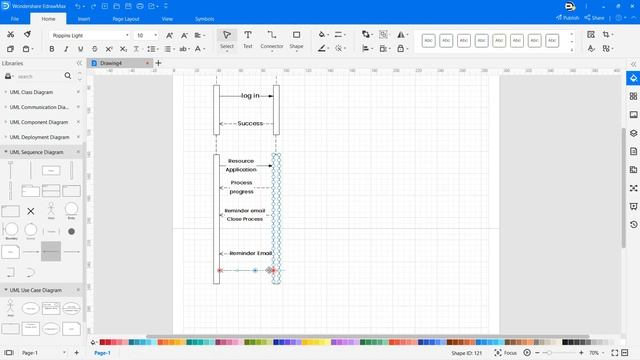Toggle fullscreen view icon in status bar

615,353
